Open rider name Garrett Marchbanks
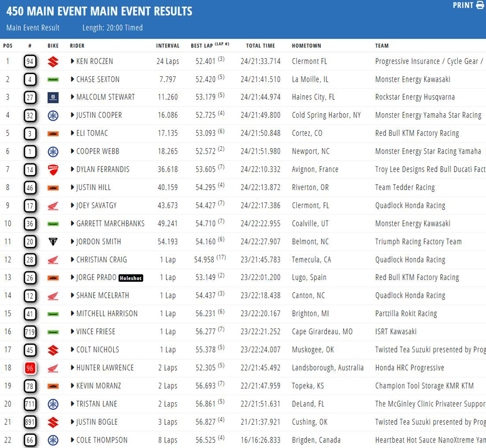This screenshot has width=486, height=448. point(110,224)
